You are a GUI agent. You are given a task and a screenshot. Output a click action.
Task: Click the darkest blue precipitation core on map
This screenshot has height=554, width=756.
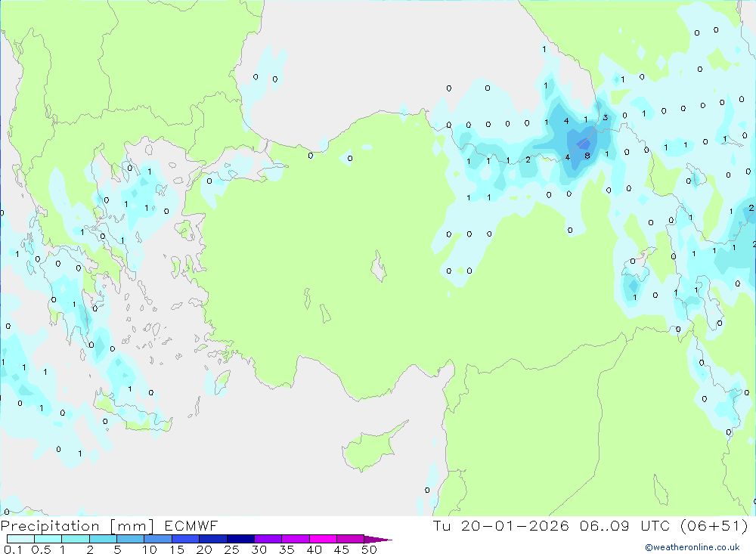(584, 143)
